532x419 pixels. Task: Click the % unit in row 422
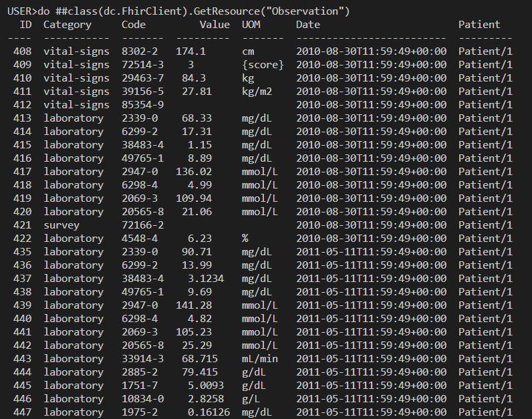245,239
